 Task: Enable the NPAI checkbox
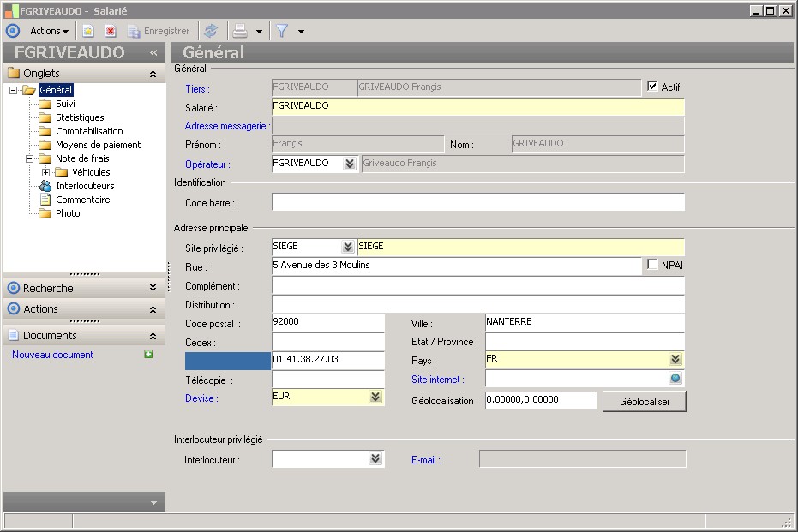coord(652,265)
